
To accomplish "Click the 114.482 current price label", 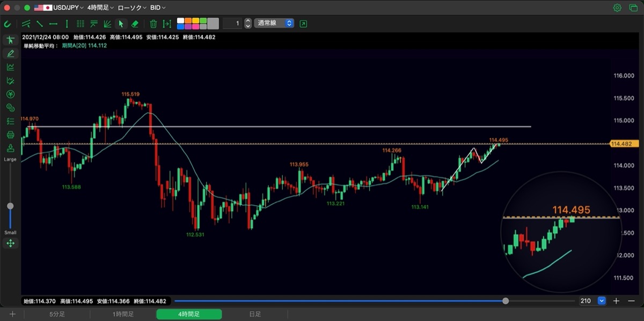I will (624, 144).
